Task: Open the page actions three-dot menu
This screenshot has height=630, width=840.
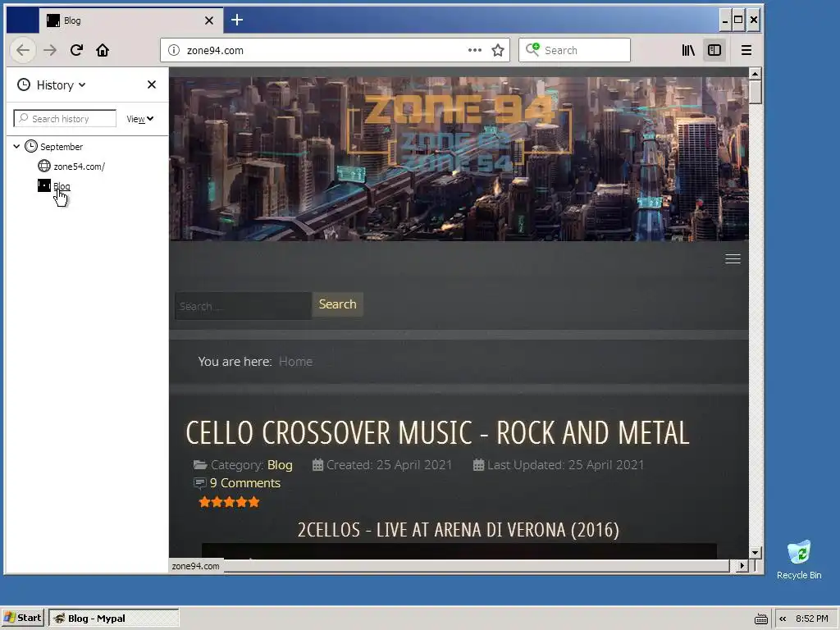Action: click(475, 50)
